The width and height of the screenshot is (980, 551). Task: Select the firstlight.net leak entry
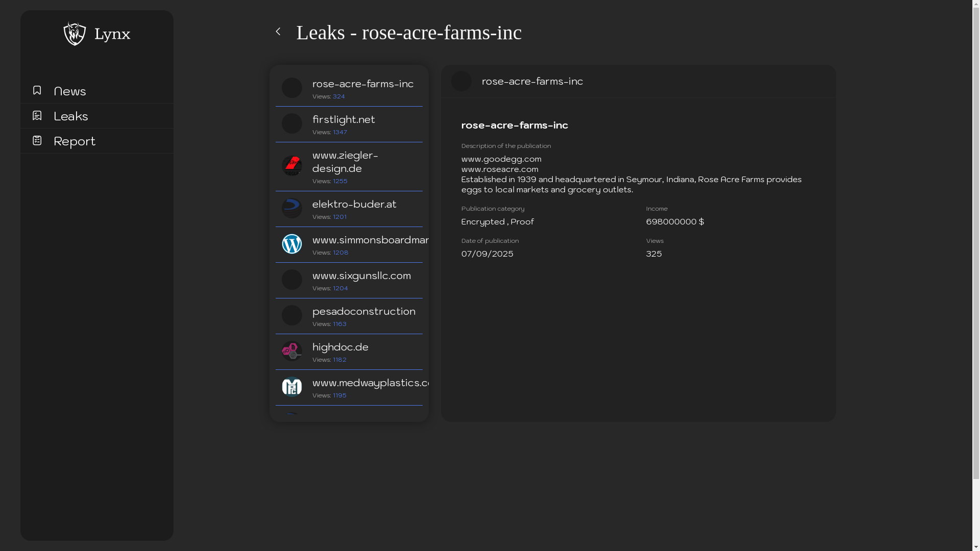(x=344, y=119)
